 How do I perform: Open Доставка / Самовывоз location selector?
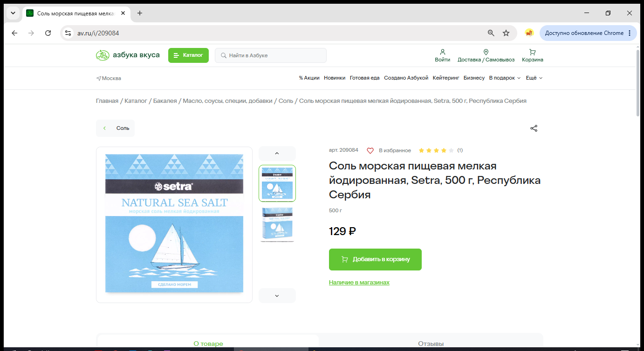[x=486, y=55]
